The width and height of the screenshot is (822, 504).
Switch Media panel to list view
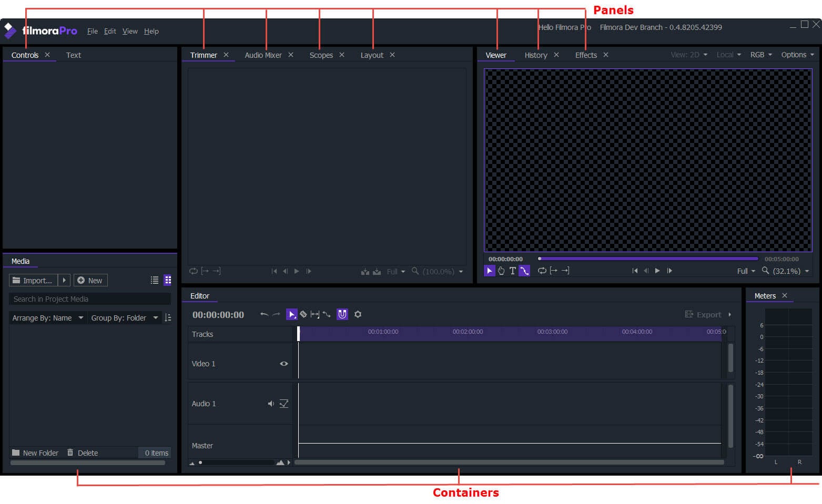click(x=155, y=280)
